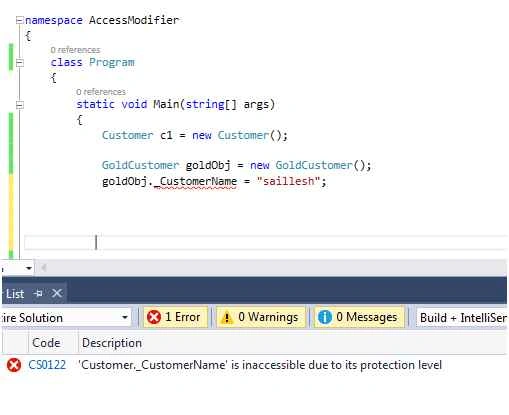Place cursor in the current blank editor line
This screenshot has height=415, width=509.
point(265,242)
